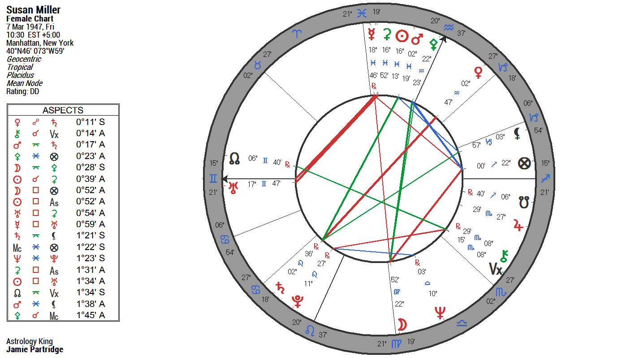Click the Astrology King credit text

click(x=29, y=341)
